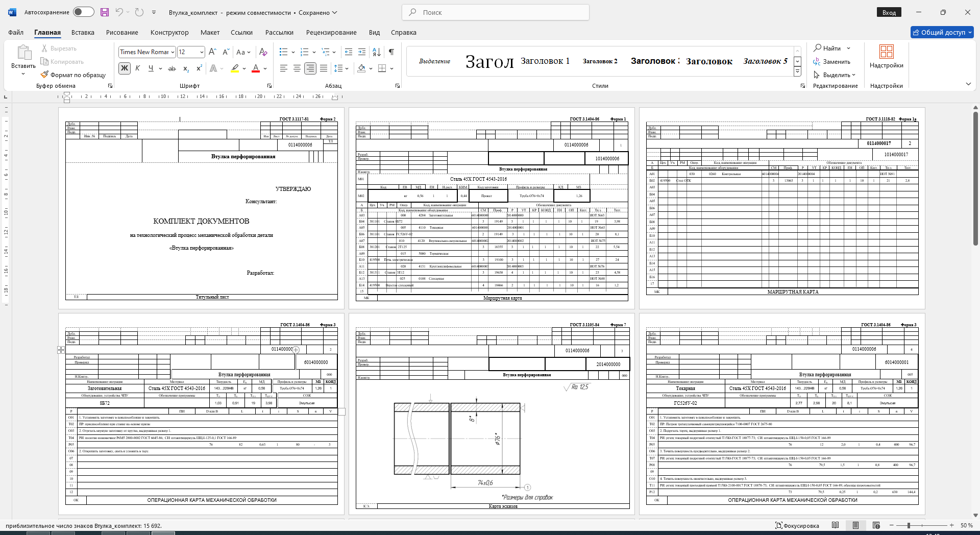Justify text alignment
Image resolution: width=980 pixels, height=535 pixels.
[x=324, y=68]
